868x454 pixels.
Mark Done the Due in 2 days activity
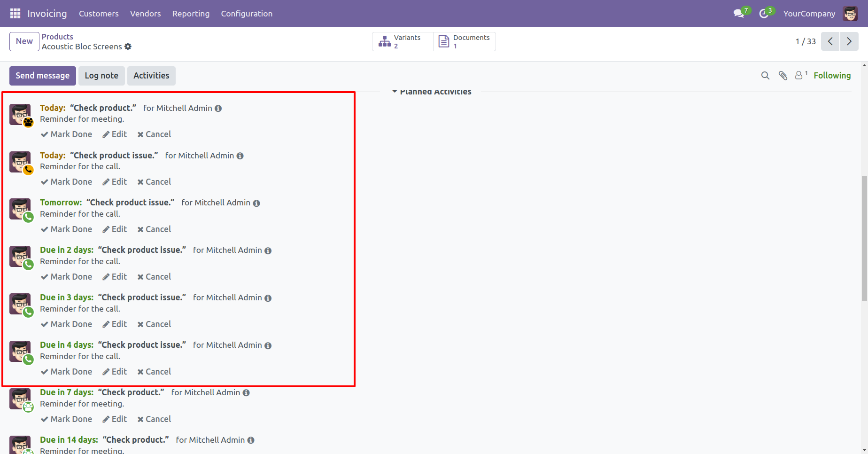click(66, 277)
